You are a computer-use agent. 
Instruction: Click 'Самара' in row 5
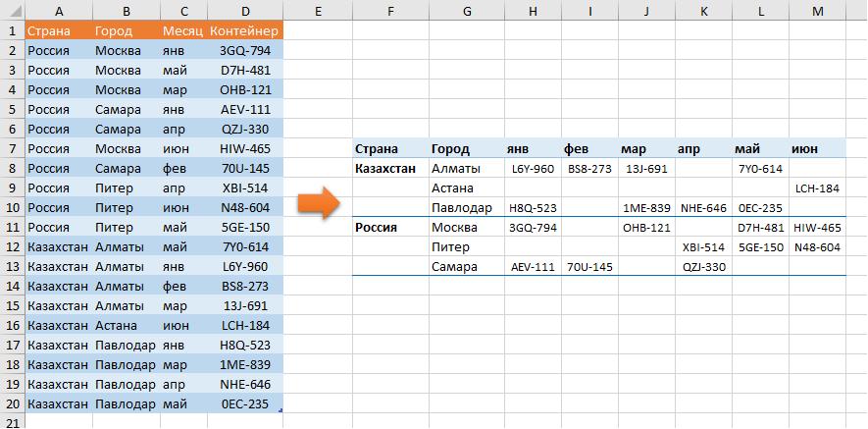click(118, 110)
